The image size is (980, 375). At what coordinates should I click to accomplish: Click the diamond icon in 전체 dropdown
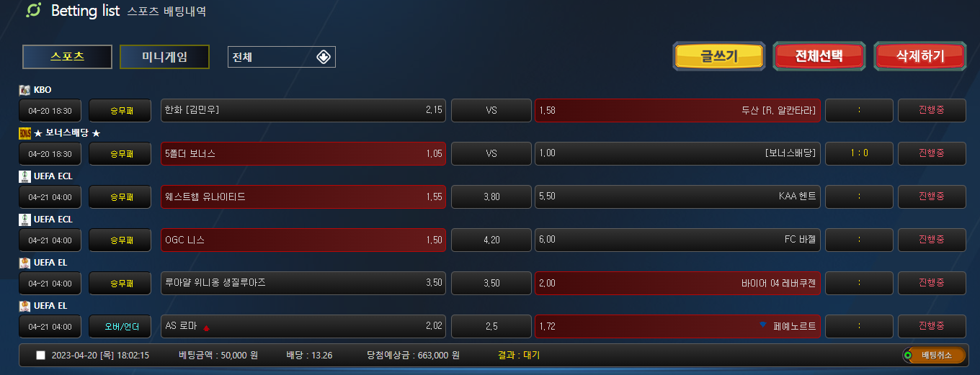pyautogui.click(x=324, y=57)
